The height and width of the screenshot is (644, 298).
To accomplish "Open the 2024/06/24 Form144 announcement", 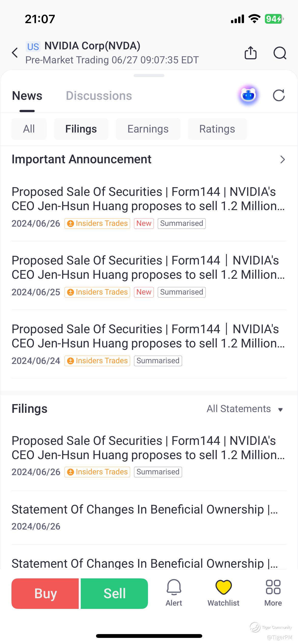I will pos(148,336).
